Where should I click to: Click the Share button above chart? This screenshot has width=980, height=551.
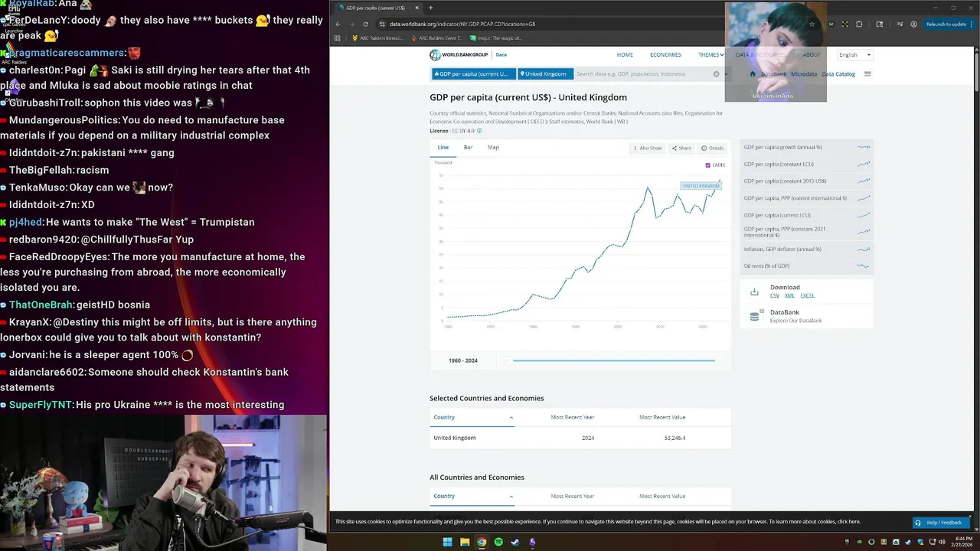(x=681, y=148)
